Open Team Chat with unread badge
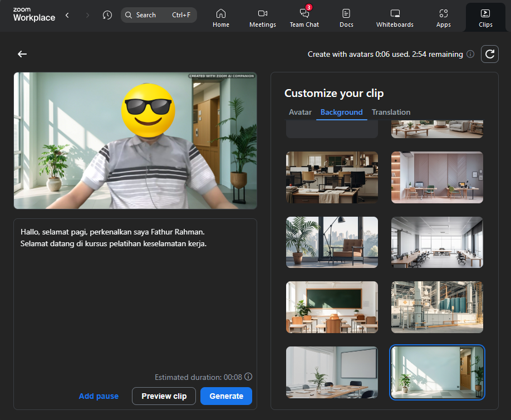Viewport: 511px width, 420px height. [304, 18]
